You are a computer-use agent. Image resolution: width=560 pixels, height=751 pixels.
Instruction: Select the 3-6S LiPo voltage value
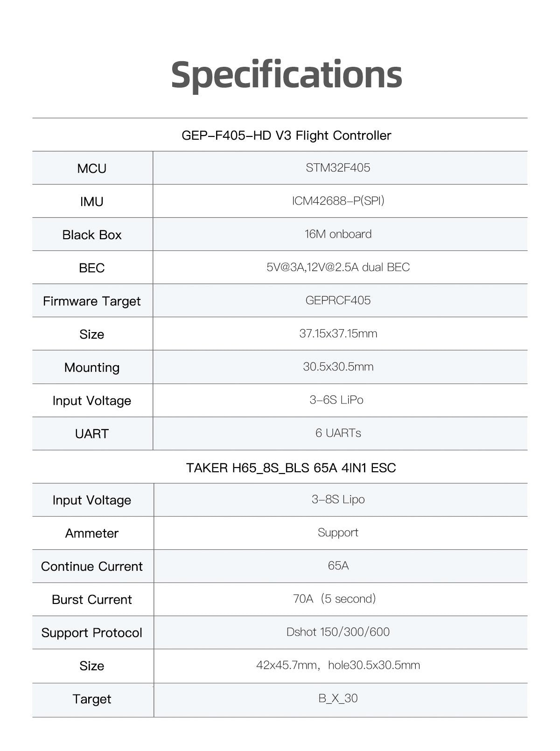[x=336, y=400]
